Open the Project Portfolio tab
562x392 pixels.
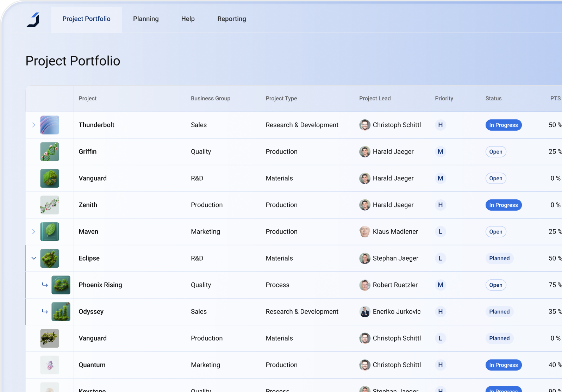pyautogui.click(x=86, y=19)
